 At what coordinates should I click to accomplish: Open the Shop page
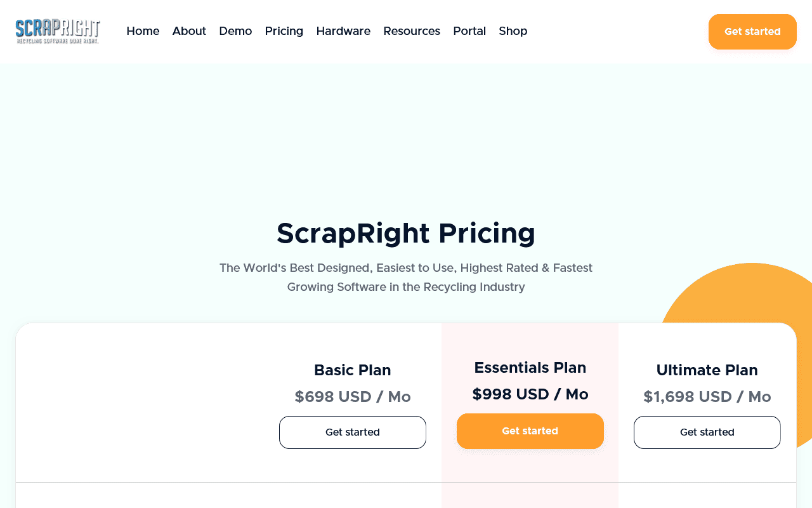(513, 30)
